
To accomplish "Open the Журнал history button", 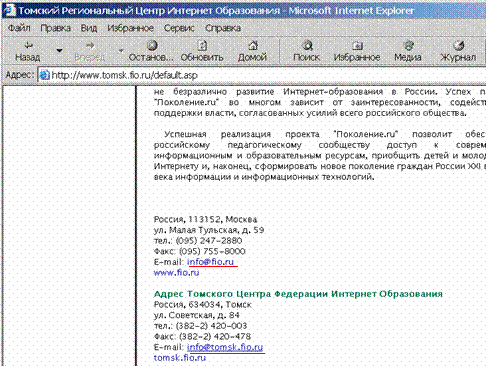I will click(x=458, y=51).
